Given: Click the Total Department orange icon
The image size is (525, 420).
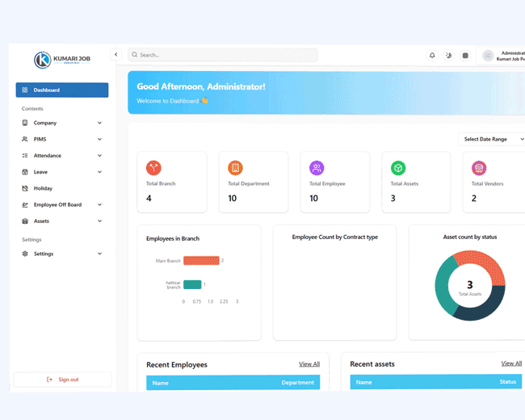Looking at the screenshot, I should click(x=235, y=168).
